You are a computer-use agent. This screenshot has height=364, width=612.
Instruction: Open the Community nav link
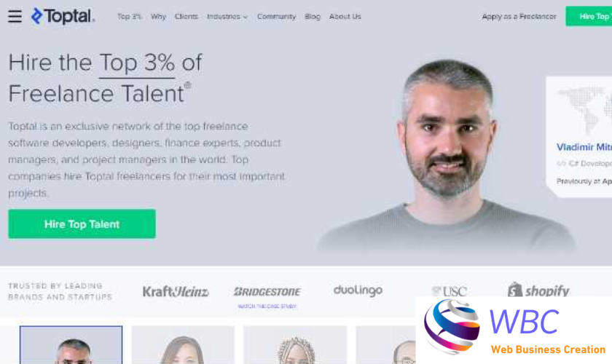click(276, 17)
